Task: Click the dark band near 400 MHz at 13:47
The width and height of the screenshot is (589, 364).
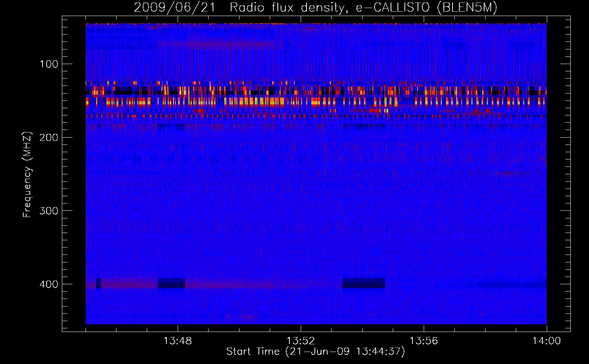Action: [171, 283]
